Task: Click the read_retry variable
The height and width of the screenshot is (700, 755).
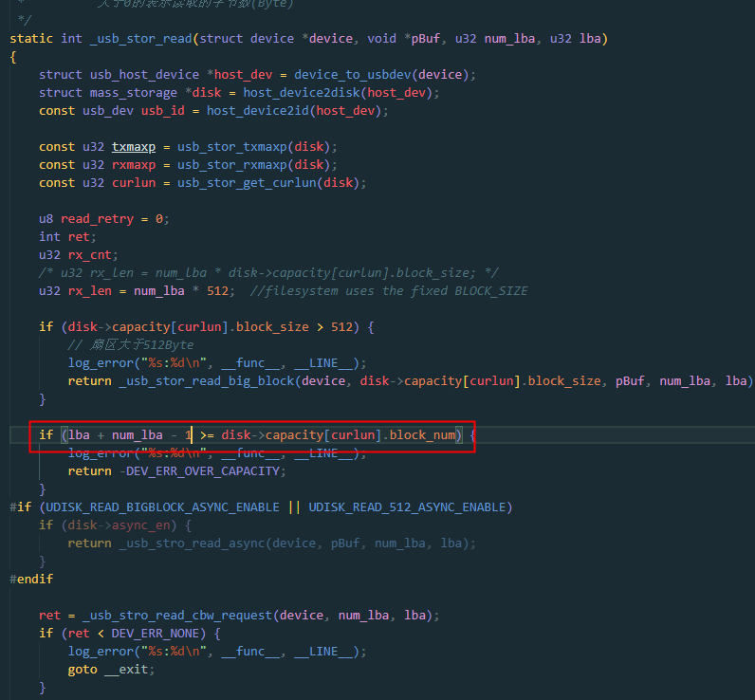Action: point(97,219)
